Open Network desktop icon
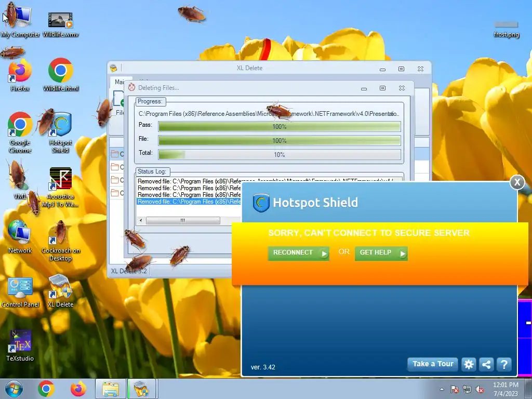 pos(20,237)
